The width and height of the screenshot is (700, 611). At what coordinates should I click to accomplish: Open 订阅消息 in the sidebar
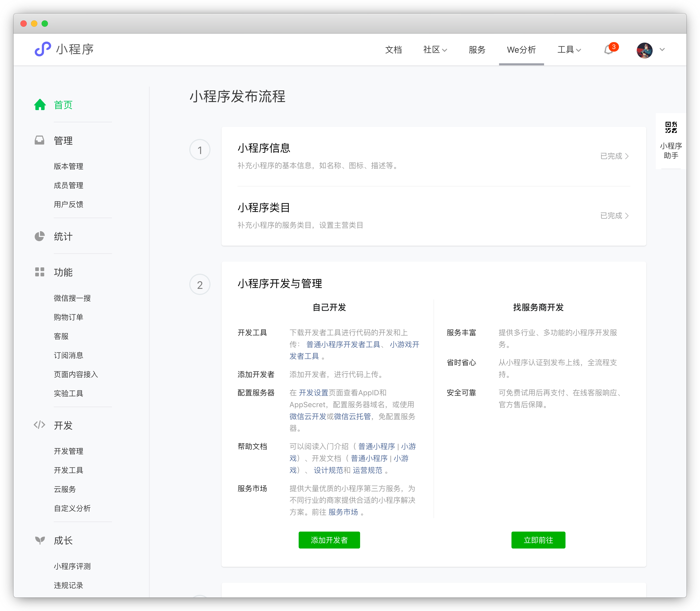69,356
